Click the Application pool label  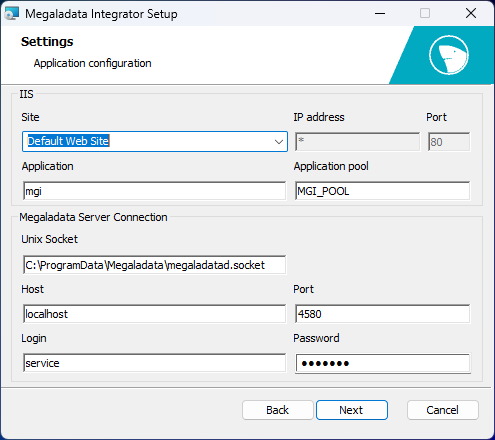[331, 166]
